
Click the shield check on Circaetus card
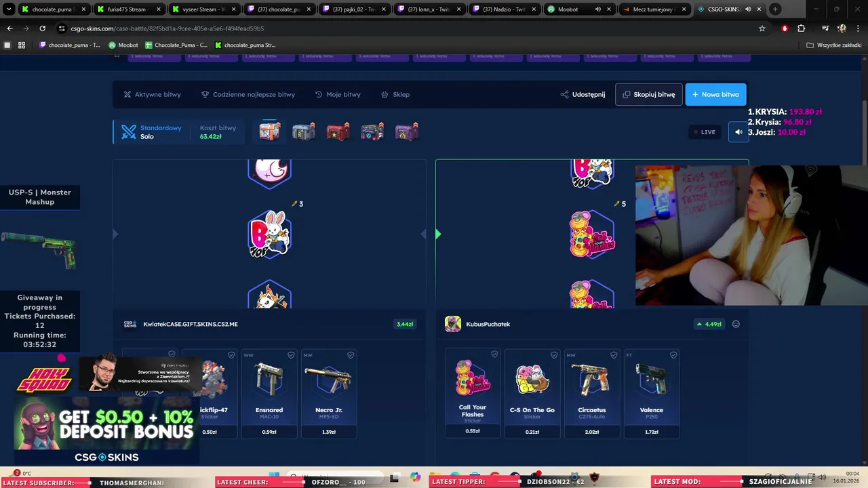[614, 355]
